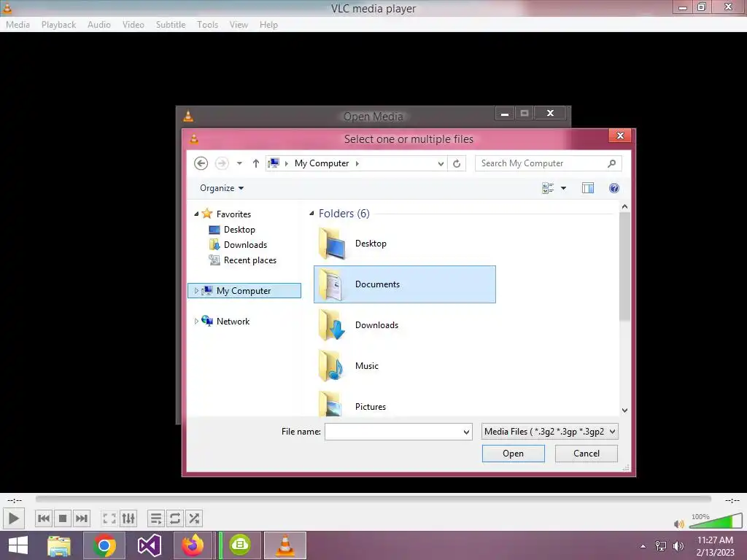Open the view options dropdown arrow
Screen dimensions: 747x560
[564, 188]
